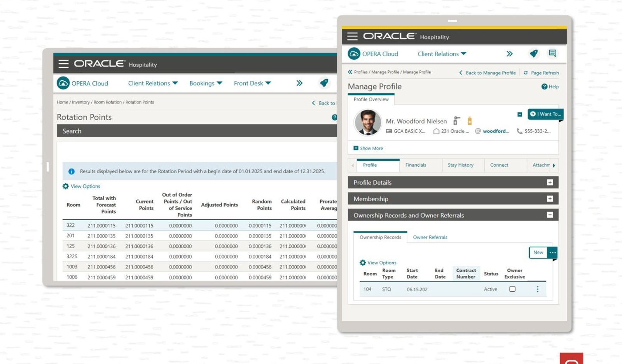The height and width of the screenshot is (364, 622).
Task: Click double-chevron breadcrumb back icon in Manage Profile
Action: [350, 72]
